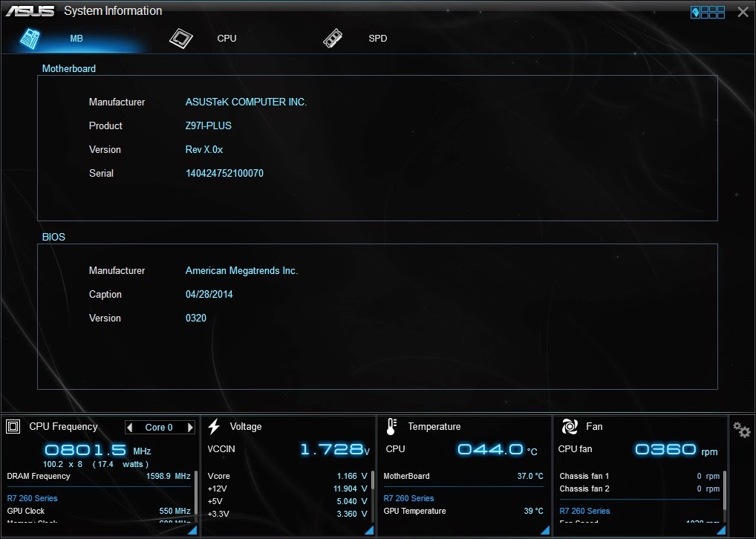Screen dimensions: 756x539
Task: Click the CPU Frequency panel chip icon
Action: [x=13, y=427]
